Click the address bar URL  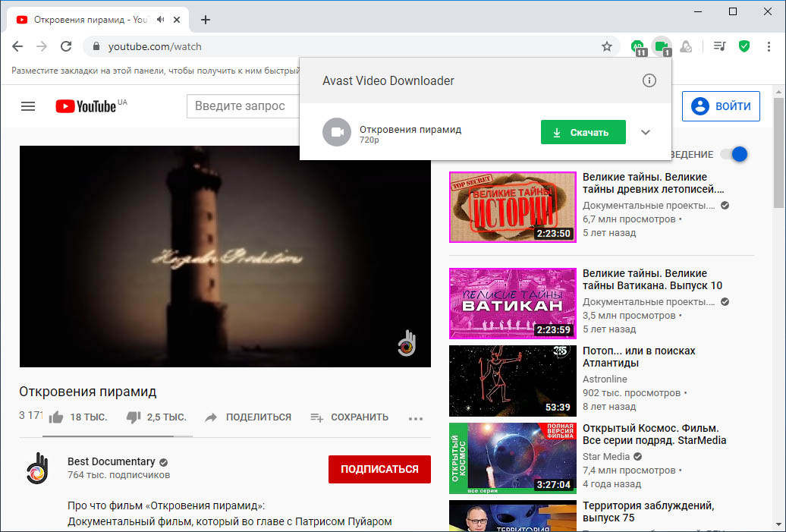point(155,46)
